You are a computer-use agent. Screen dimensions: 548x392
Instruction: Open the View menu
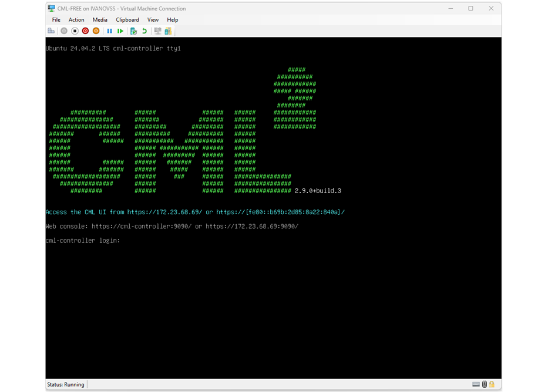click(x=153, y=20)
